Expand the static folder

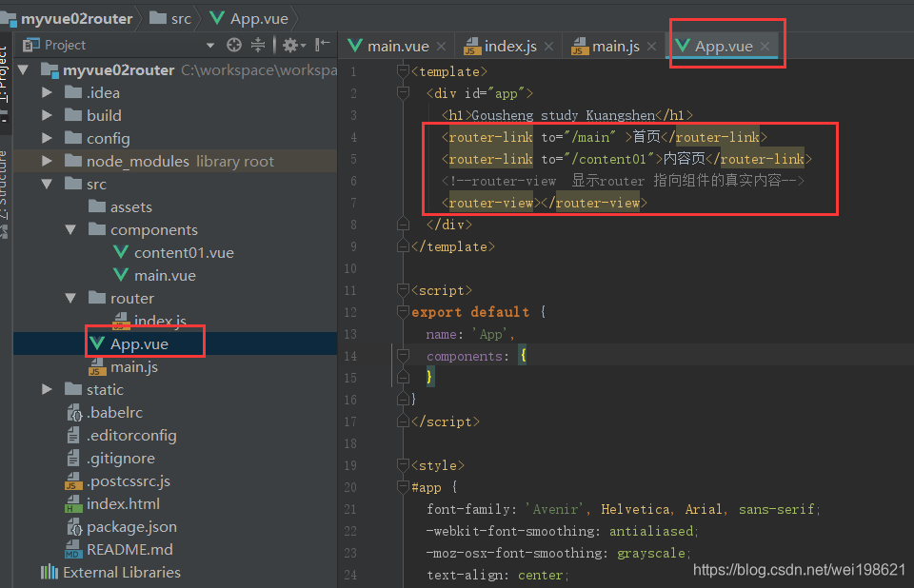(48, 389)
